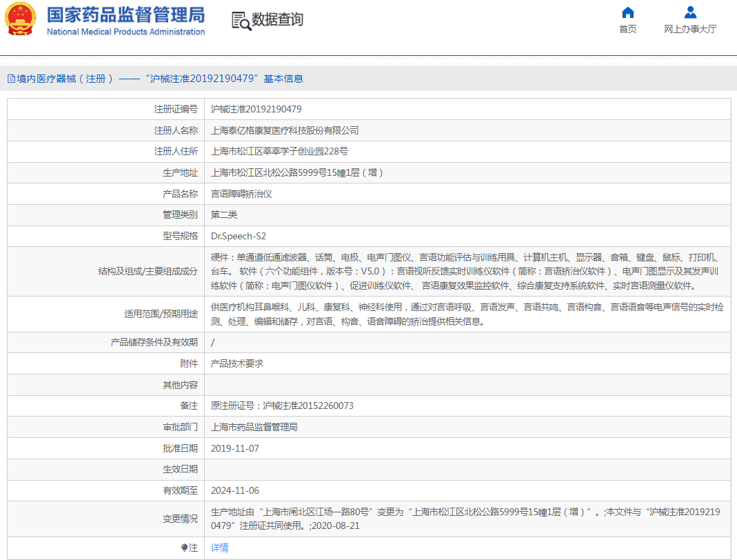Screen dimensions: 737x560
Task: Click the product name 言语障碍矫治仪
Action: click(x=241, y=194)
